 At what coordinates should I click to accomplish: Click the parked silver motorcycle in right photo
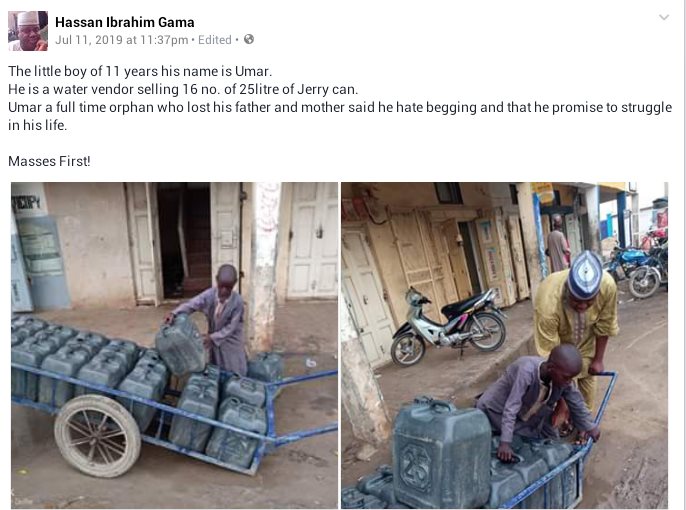[x=449, y=327]
